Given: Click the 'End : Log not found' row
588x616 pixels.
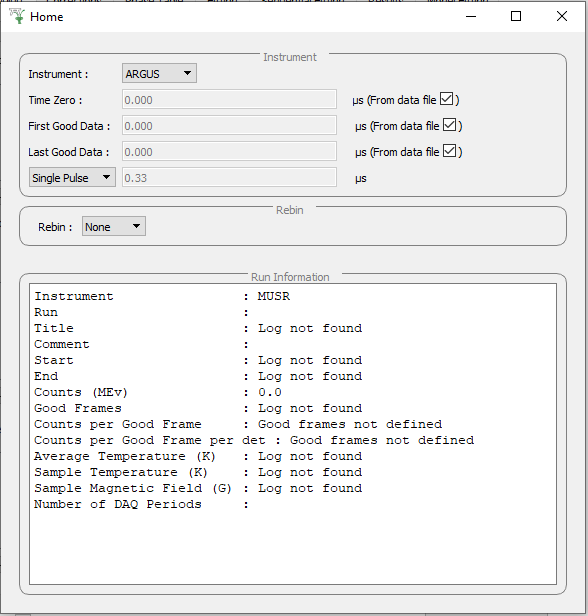Looking at the screenshot, I should tap(198, 376).
